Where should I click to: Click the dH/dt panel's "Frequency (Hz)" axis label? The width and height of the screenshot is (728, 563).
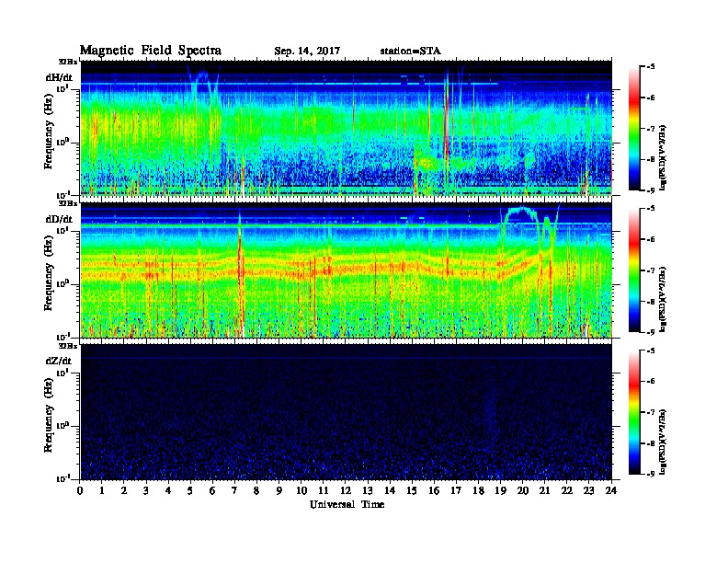[x=49, y=131]
